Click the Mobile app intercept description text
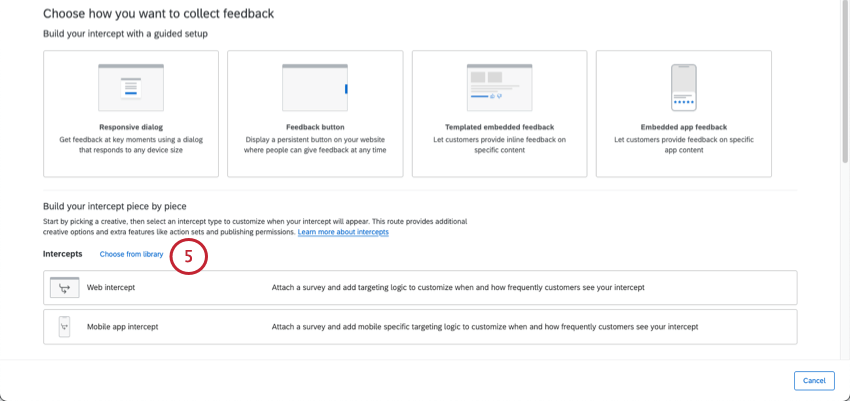The width and height of the screenshot is (850, 401). pyautogui.click(x=485, y=327)
